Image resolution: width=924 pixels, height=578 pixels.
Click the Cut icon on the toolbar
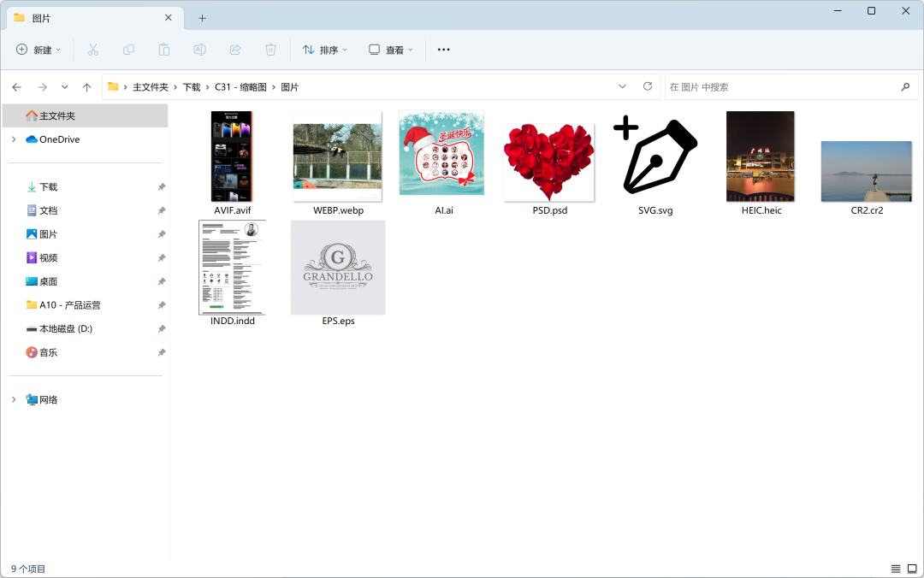pyautogui.click(x=92, y=50)
